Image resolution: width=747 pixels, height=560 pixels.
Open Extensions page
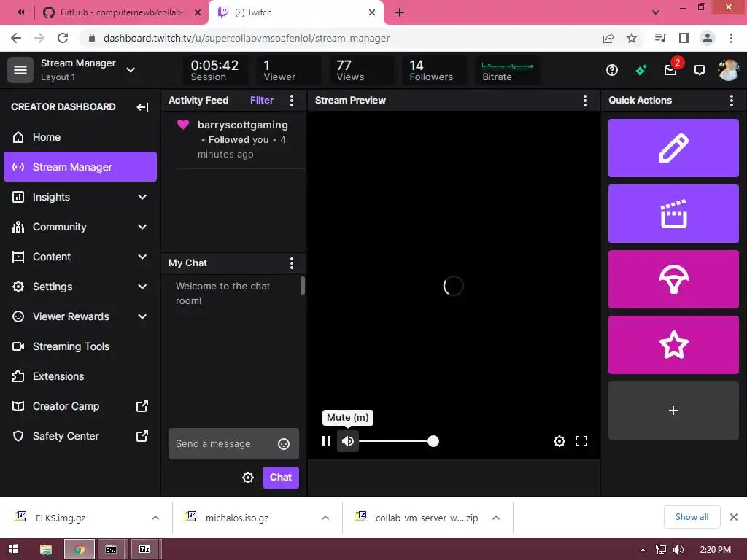coord(80,377)
